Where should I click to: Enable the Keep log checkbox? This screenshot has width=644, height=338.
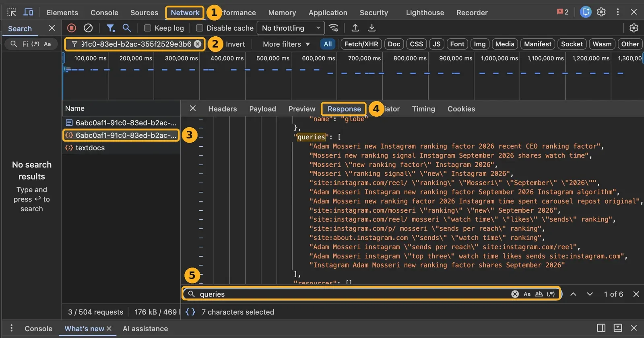pos(148,28)
